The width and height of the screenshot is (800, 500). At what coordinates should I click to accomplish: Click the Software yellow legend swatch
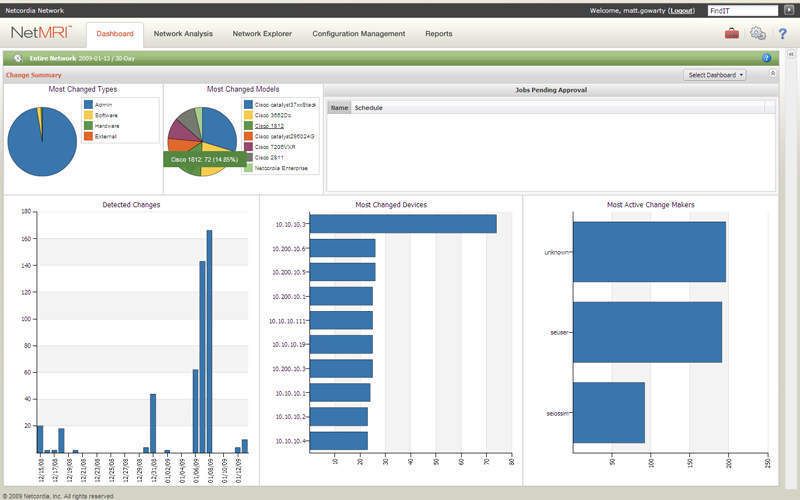[x=88, y=115]
